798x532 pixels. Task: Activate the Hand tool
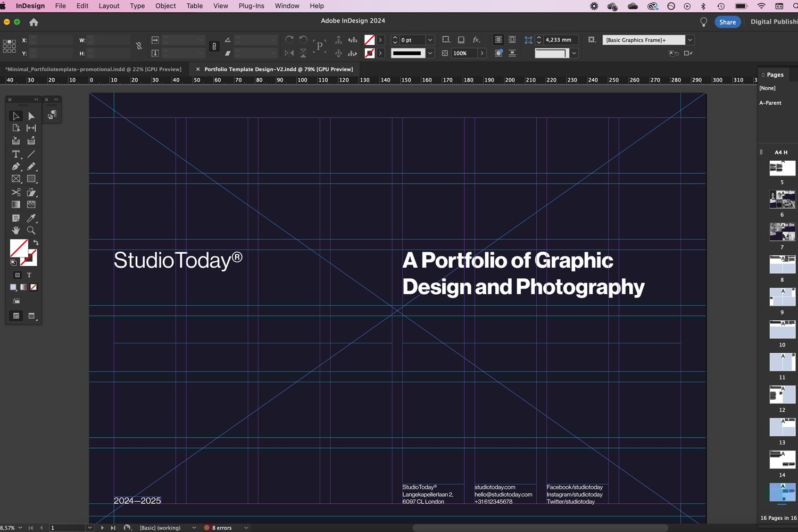16,230
